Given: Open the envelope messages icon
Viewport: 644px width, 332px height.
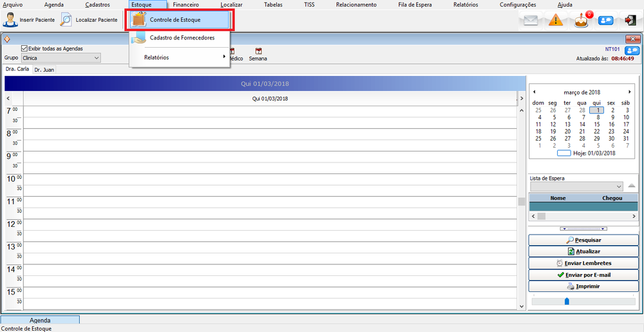Looking at the screenshot, I should coord(530,21).
